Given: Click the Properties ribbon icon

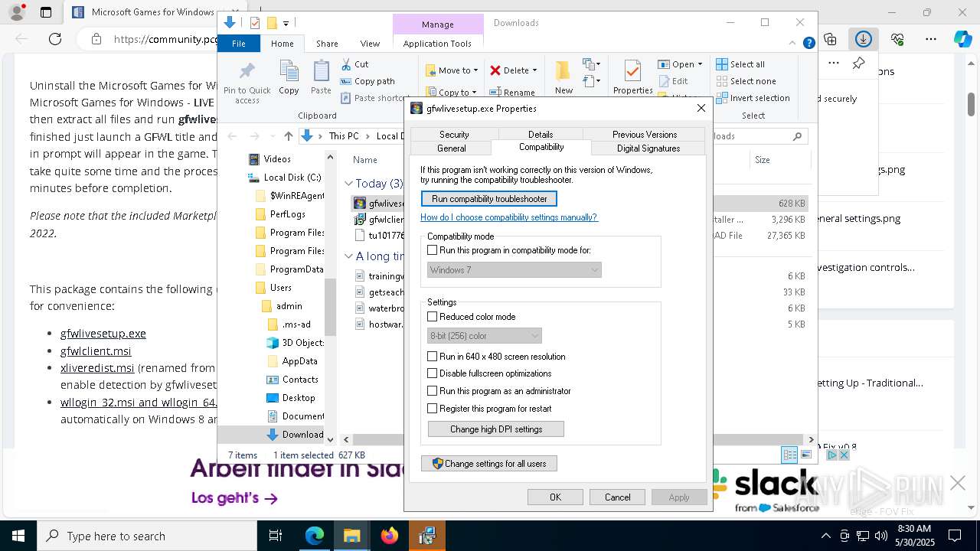Looking at the screenshot, I should coord(632,72).
